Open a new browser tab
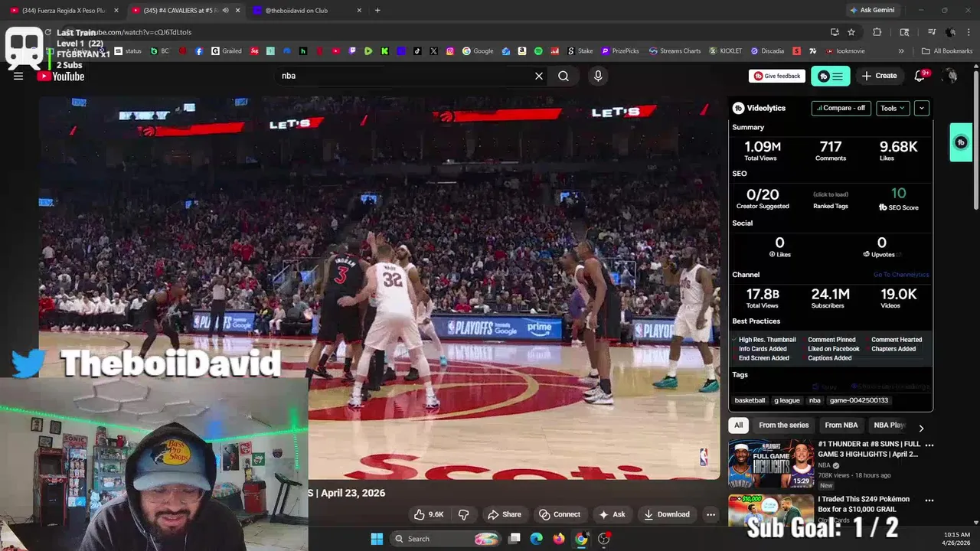This screenshot has height=551, width=980. (x=377, y=11)
